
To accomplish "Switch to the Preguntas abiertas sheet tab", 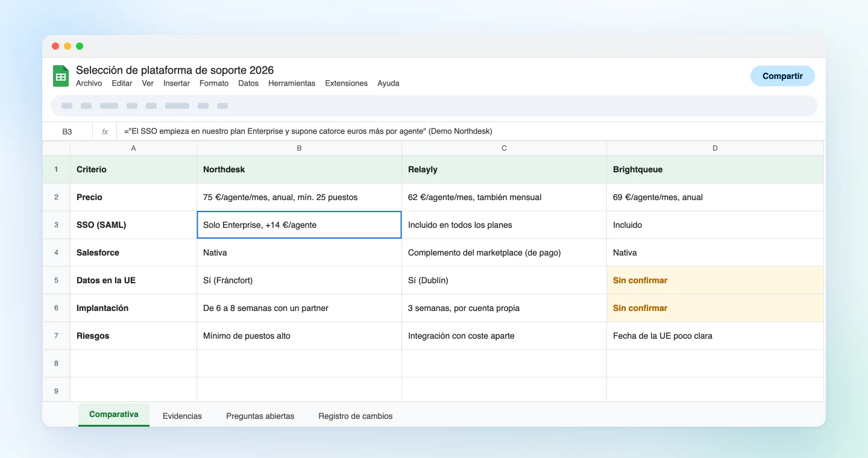I will [260, 416].
